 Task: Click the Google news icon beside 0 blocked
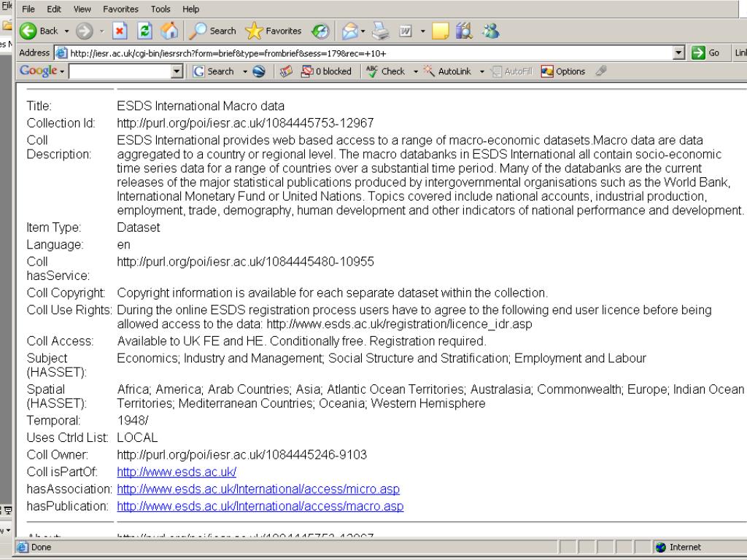(286, 71)
